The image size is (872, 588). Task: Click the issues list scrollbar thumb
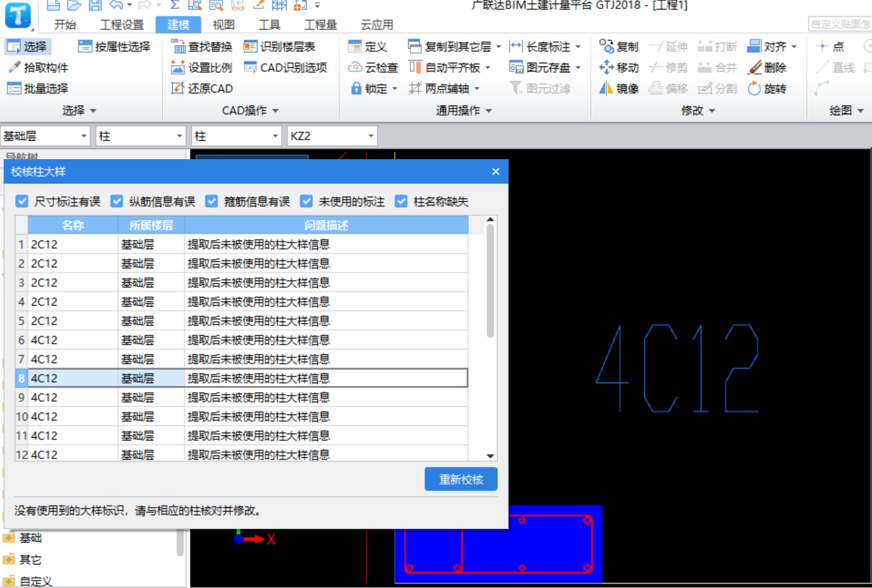[x=490, y=281]
